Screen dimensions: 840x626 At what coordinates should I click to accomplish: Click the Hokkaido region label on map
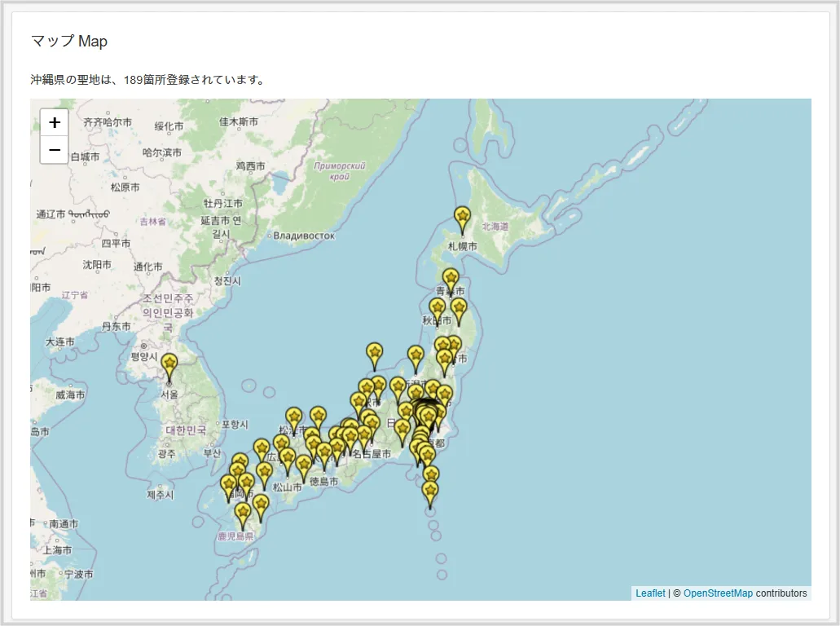[x=495, y=227]
